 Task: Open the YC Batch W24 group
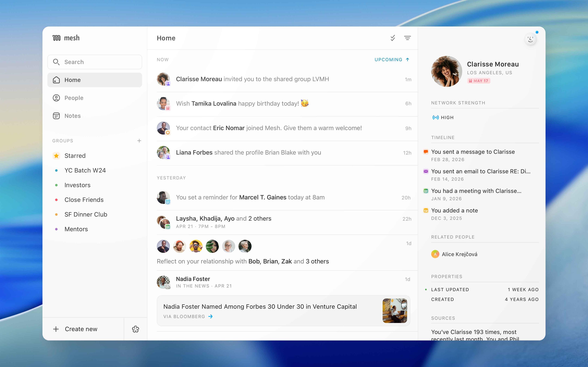[85, 170]
